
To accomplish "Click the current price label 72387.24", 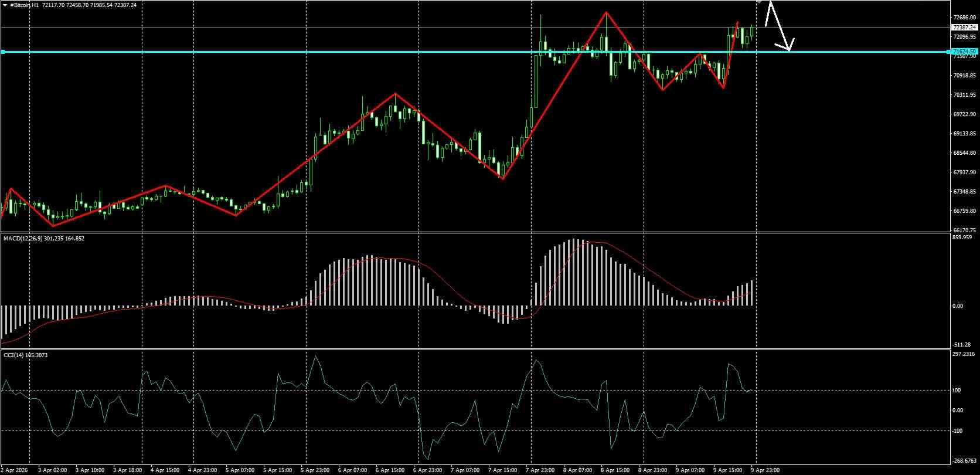I will pyautogui.click(x=964, y=27).
